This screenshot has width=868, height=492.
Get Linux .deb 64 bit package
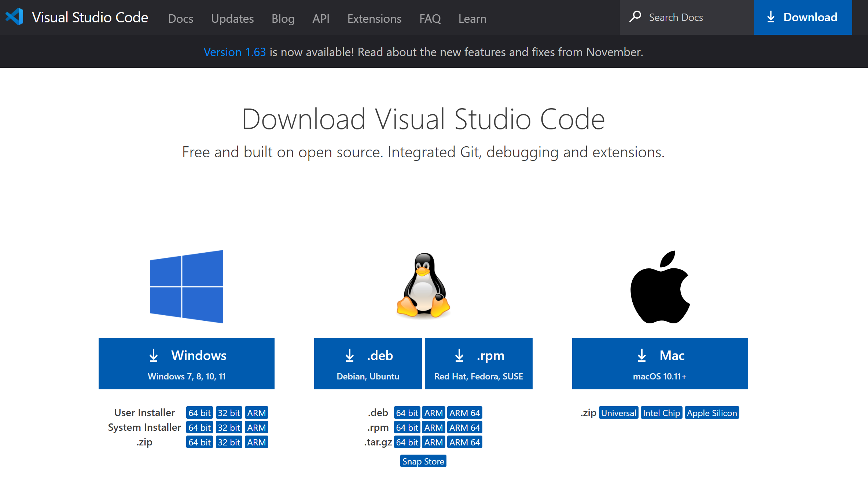tap(407, 413)
